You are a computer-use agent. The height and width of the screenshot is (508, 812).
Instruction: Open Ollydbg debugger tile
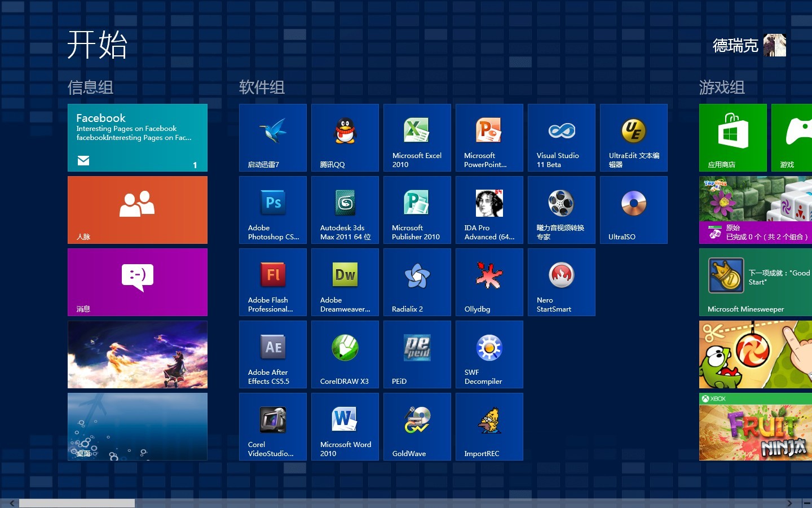point(489,282)
